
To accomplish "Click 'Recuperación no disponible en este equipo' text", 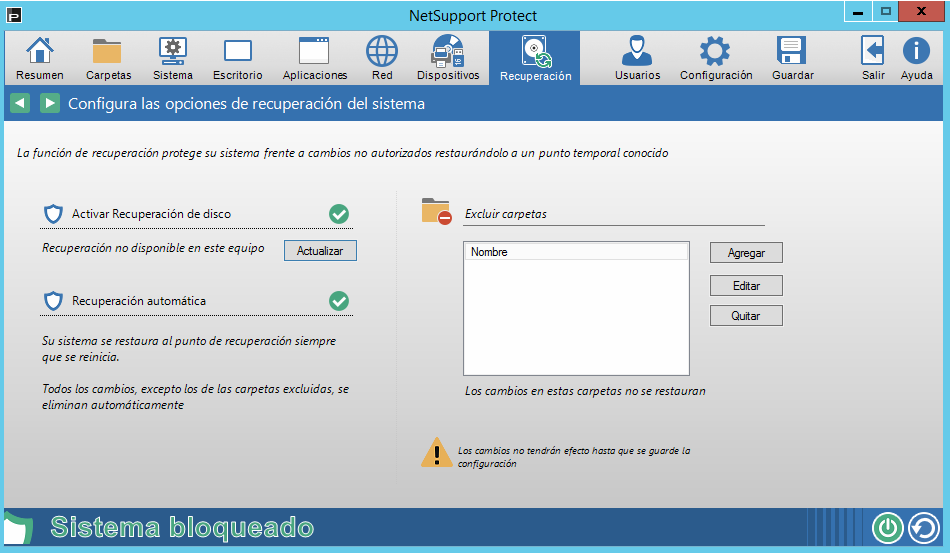I will pyautogui.click(x=153, y=248).
